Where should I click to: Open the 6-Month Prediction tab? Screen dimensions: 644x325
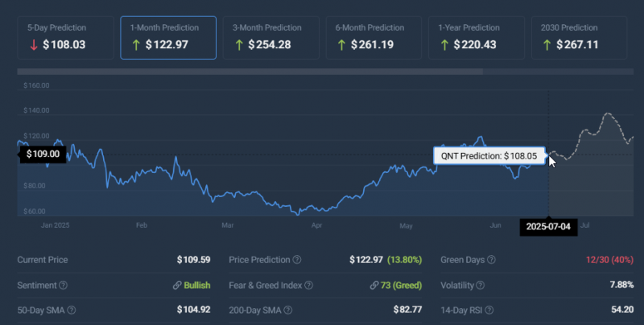pyautogui.click(x=374, y=37)
